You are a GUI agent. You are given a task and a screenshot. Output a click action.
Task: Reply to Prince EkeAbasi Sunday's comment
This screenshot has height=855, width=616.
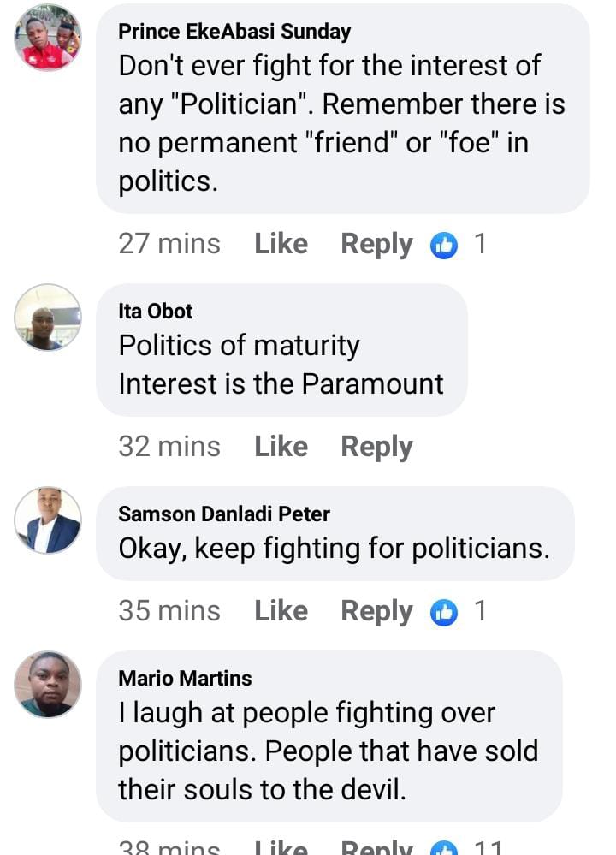pos(376,244)
